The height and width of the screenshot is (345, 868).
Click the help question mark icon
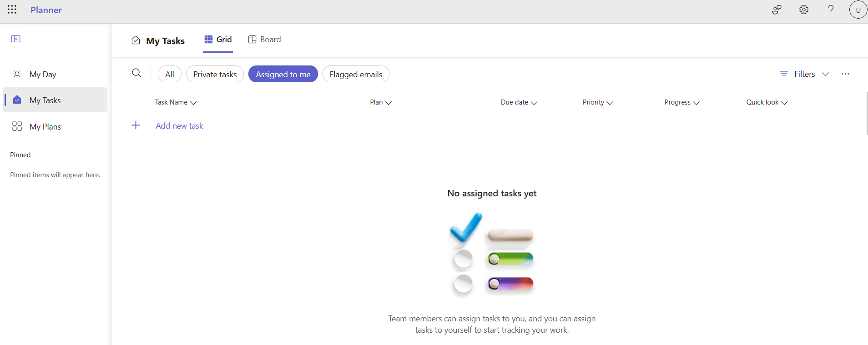[831, 10]
